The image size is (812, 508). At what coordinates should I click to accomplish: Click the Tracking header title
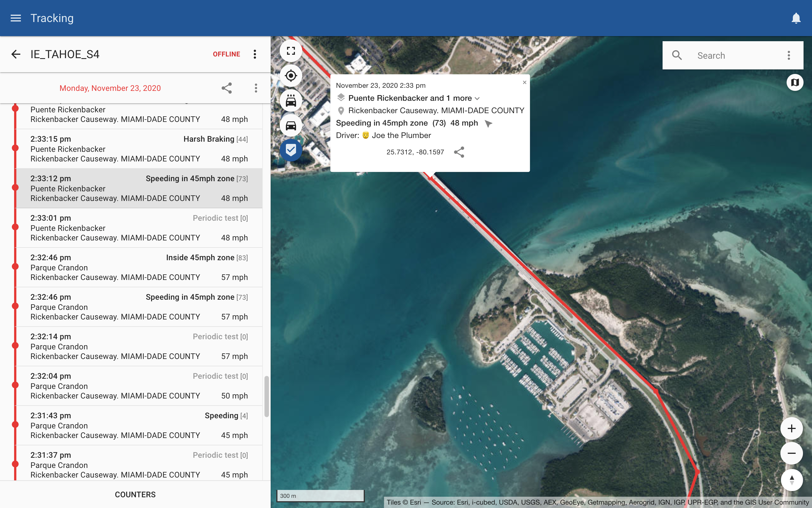click(x=52, y=18)
